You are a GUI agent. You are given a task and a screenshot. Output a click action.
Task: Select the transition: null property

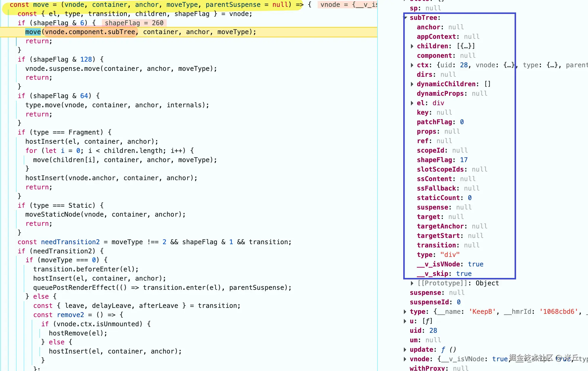pos(448,245)
